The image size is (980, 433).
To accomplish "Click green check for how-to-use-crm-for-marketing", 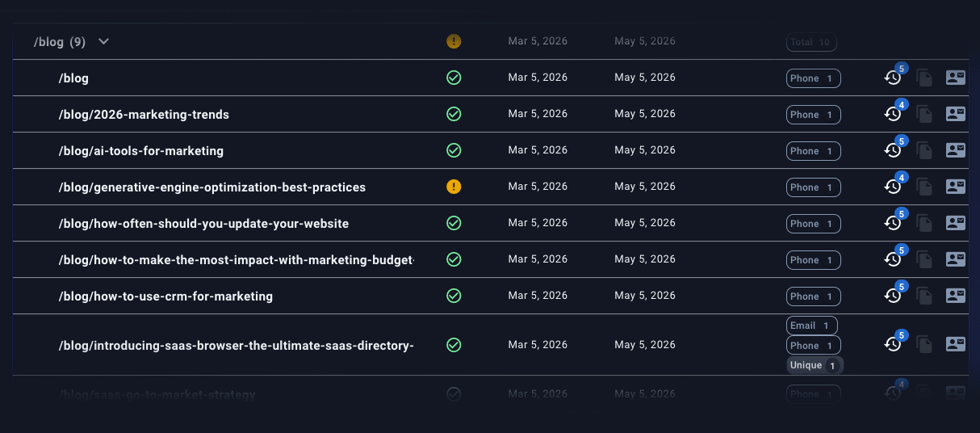I will point(454,296).
